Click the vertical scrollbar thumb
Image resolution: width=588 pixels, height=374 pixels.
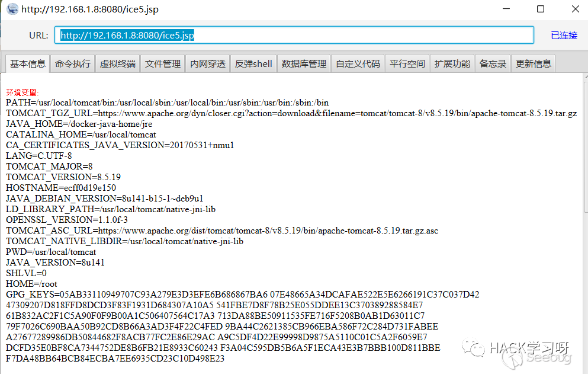point(586,147)
